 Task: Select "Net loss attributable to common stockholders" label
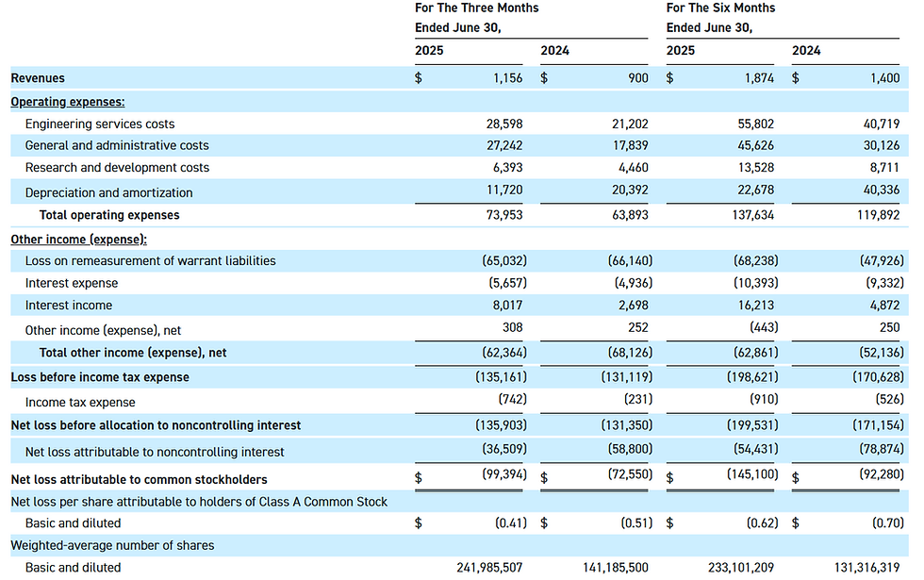(140, 480)
